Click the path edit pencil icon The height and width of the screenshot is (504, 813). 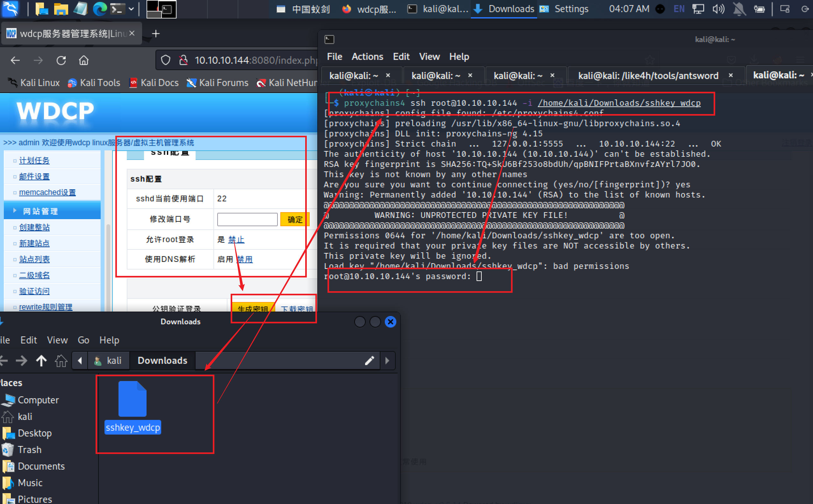pos(369,360)
